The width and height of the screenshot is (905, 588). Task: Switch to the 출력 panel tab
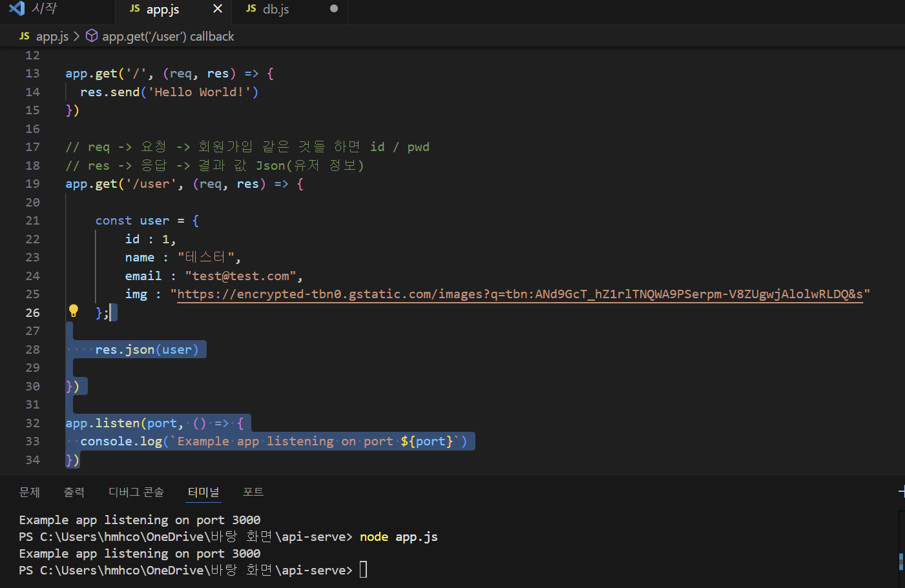tap(74, 492)
